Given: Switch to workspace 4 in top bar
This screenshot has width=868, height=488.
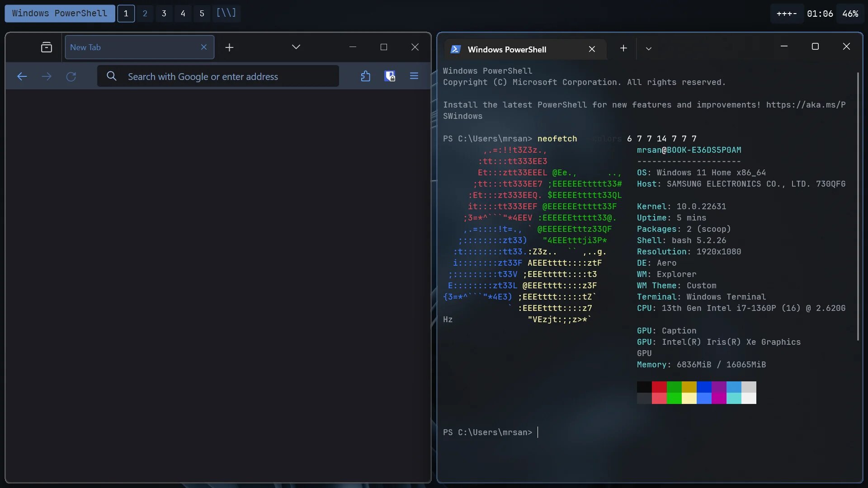Looking at the screenshot, I should (x=183, y=14).
